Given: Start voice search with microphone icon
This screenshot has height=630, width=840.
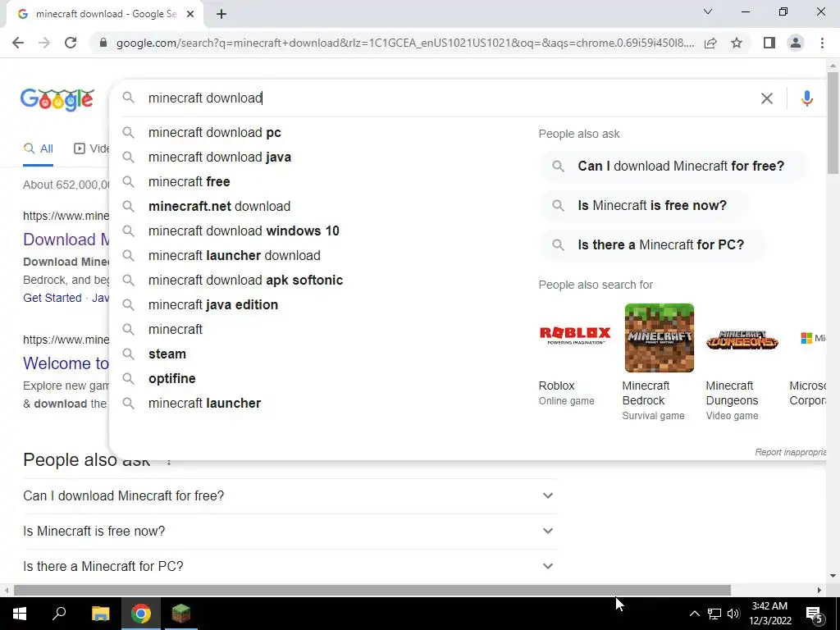Looking at the screenshot, I should tap(807, 98).
